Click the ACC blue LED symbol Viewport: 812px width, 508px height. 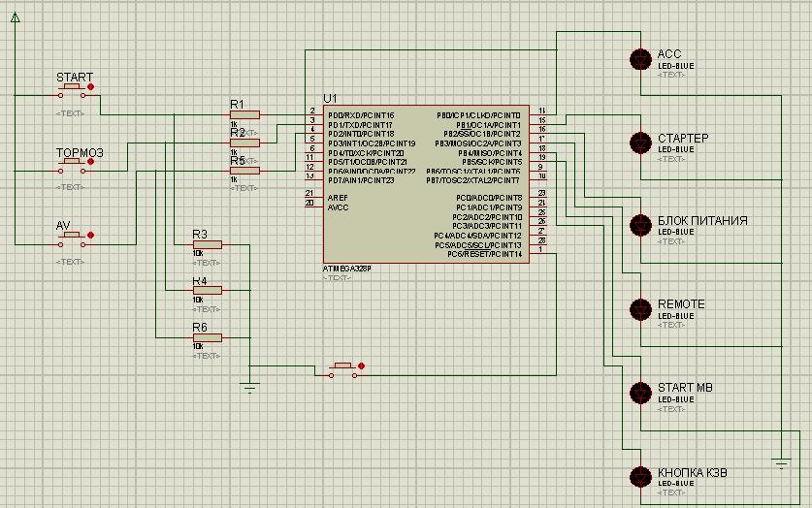point(639,59)
